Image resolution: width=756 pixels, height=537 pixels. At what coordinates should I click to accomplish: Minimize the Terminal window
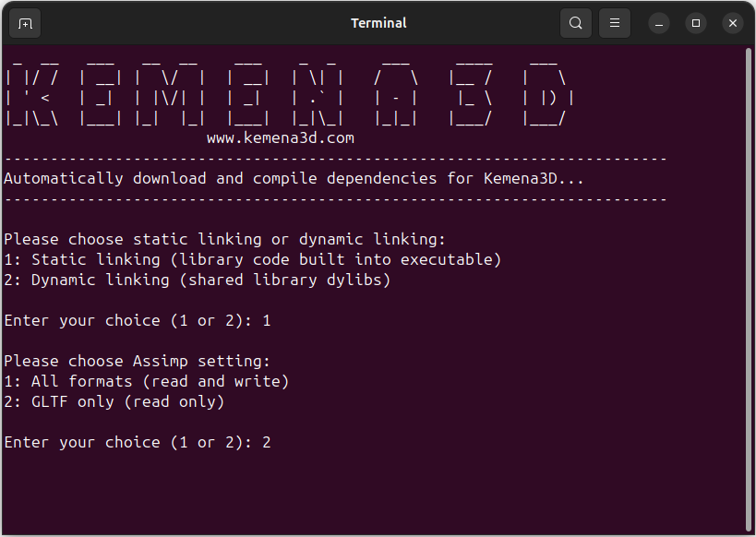pyautogui.click(x=658, y=23)
